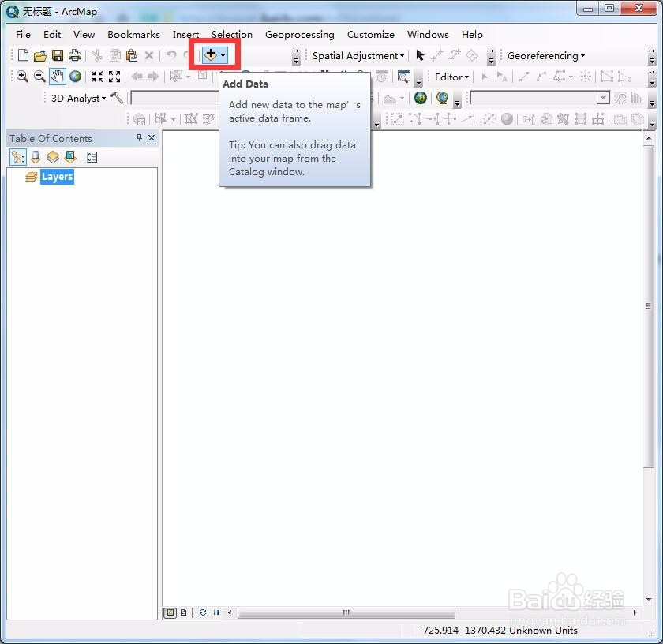Create a new map document
The height and width of the screenshot is (644, 663).
pos(23,55)
